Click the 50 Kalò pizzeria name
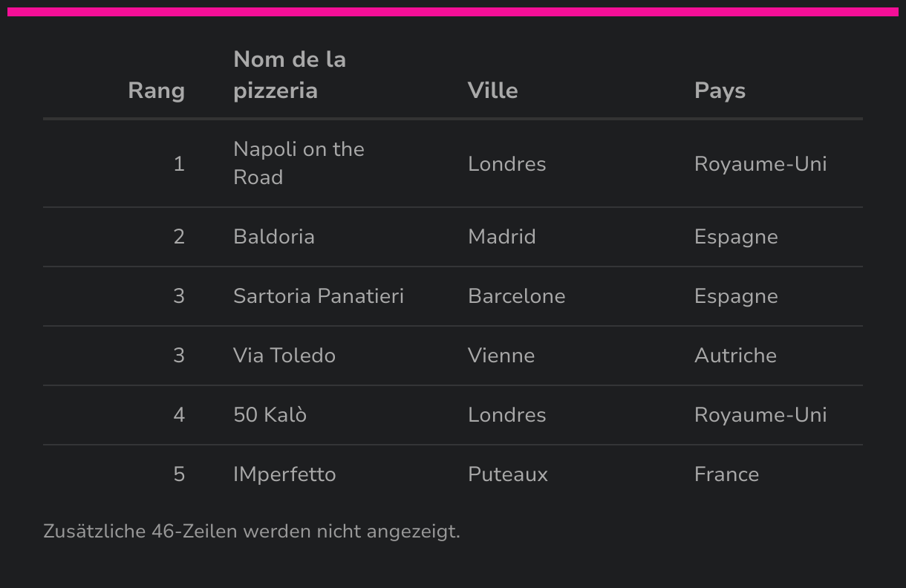This screenshot has width=906, height=588. click(270, 415)
